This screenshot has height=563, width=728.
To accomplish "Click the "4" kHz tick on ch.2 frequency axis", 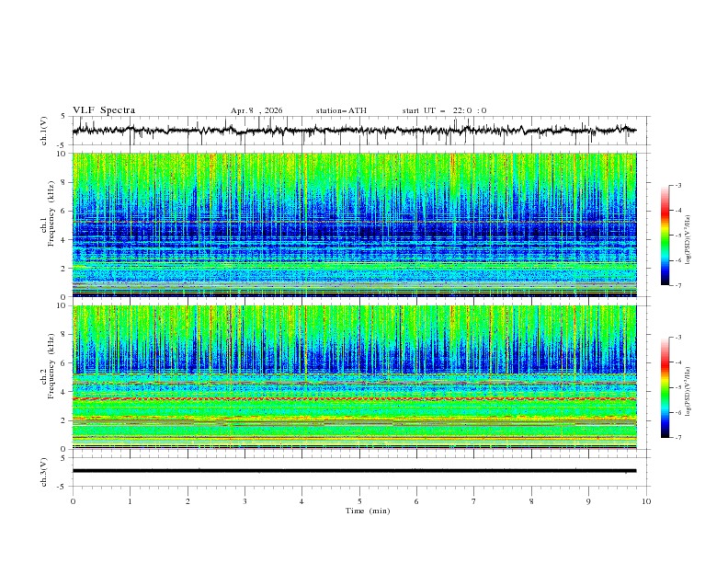I will click(x=63, y=392).
